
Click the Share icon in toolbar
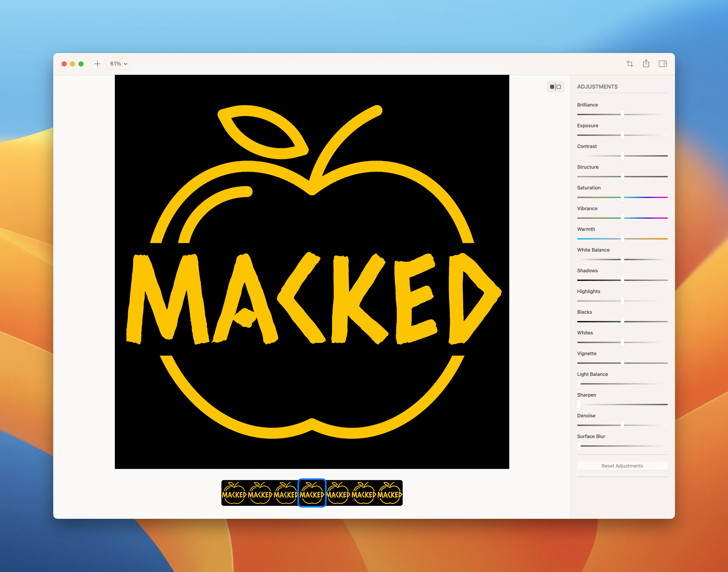(646, 64)
